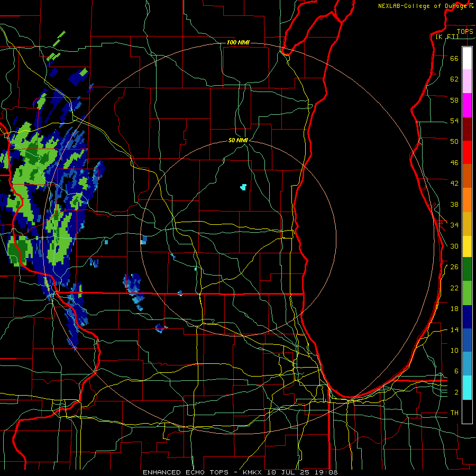Screen dimensions: 476x476
Task: Click the "100 NMI" range ring label
Action: (x=238, y=42)
